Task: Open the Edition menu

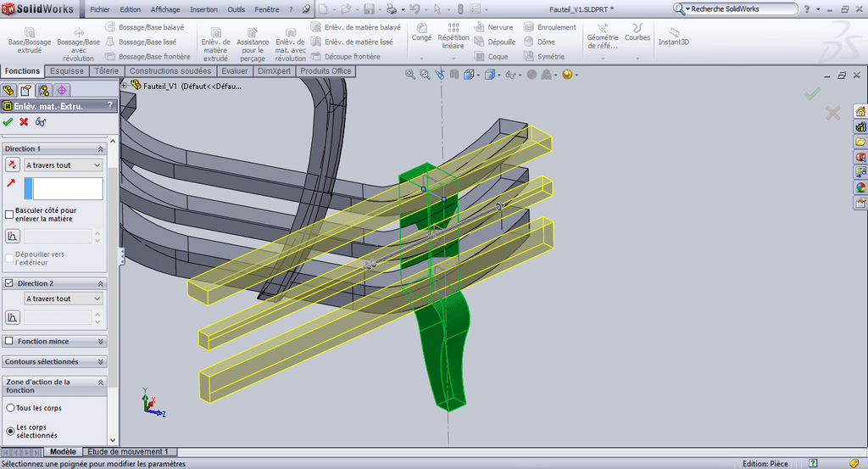Action: [130, 9]
